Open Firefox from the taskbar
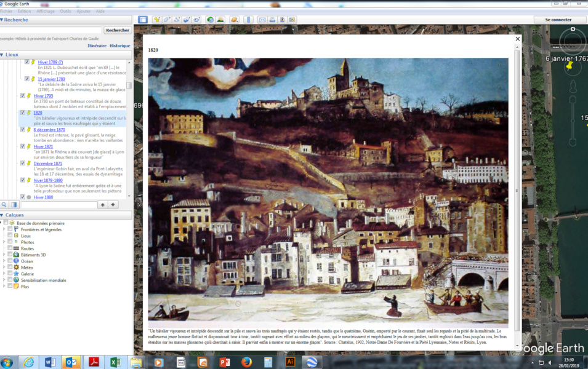 246,362
